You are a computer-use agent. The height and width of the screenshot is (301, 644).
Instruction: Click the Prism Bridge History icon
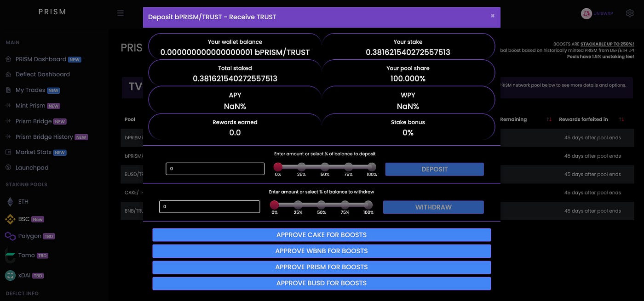point(8,137)
